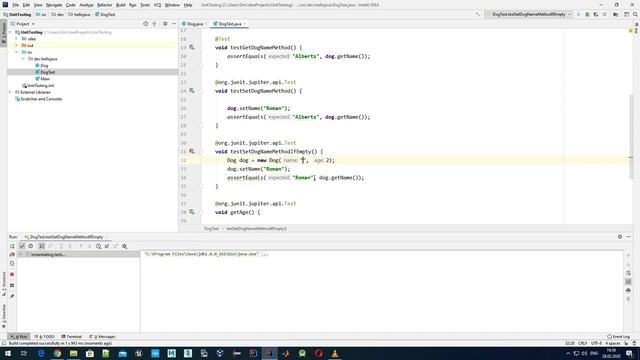Click the Build hammer icon
Screen dimensions: 640x360
pyautogui.click(x=478, y=14)
